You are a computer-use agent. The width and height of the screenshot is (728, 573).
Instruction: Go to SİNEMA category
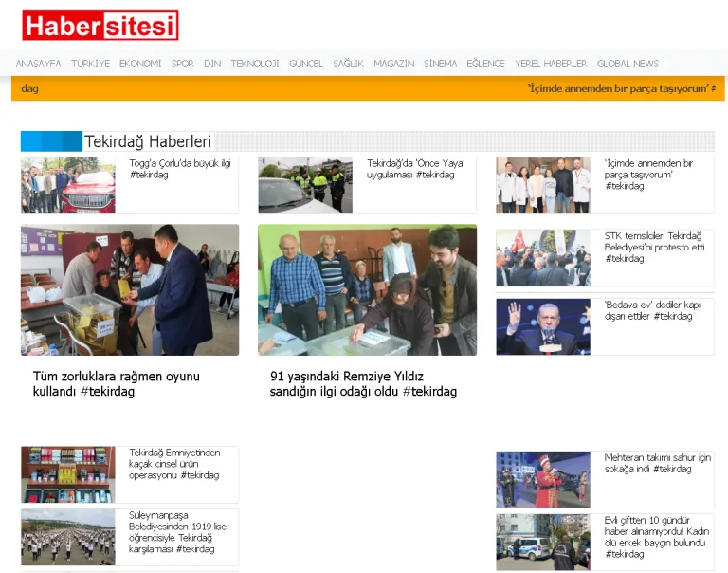[440, 64]
